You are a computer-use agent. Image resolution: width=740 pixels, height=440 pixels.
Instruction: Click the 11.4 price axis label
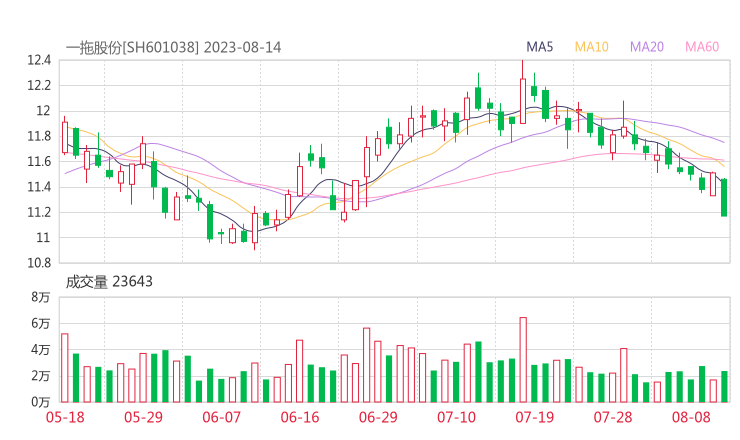39,187
